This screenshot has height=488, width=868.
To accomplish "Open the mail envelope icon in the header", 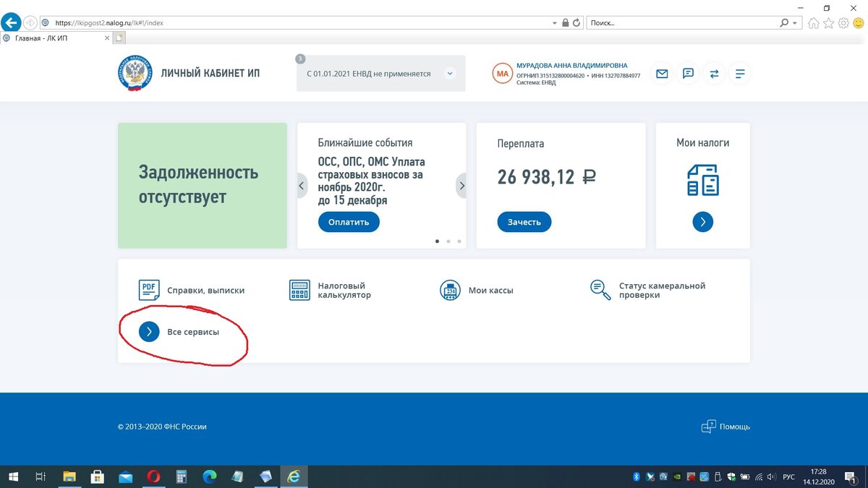I will [x=661, y=73].
